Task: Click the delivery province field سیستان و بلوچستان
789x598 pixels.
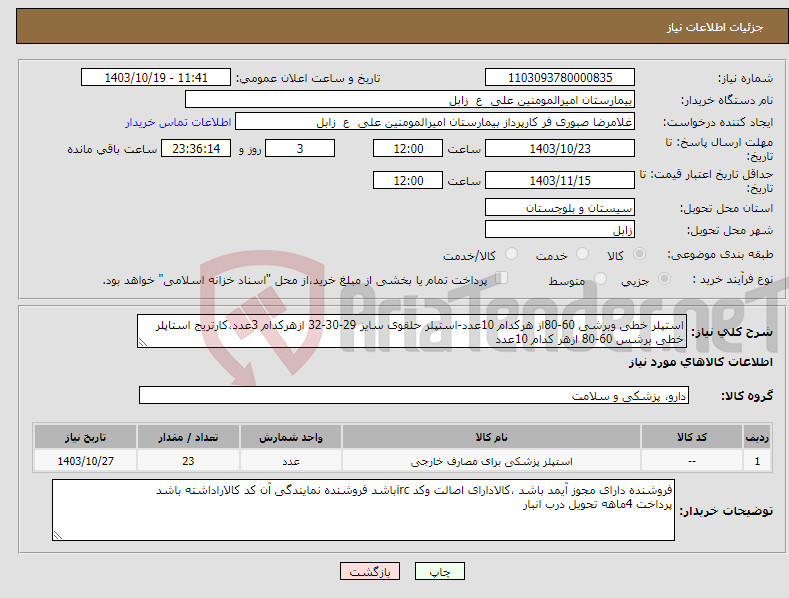Action: 560,207
